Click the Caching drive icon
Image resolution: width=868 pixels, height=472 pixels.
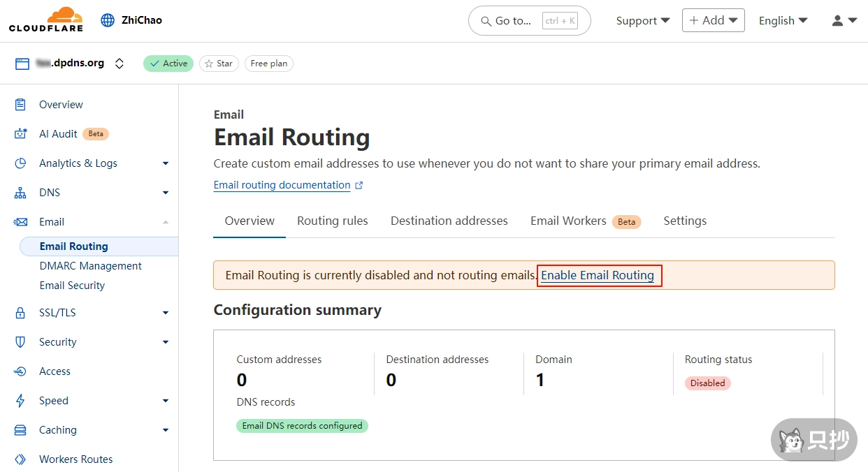20,430
